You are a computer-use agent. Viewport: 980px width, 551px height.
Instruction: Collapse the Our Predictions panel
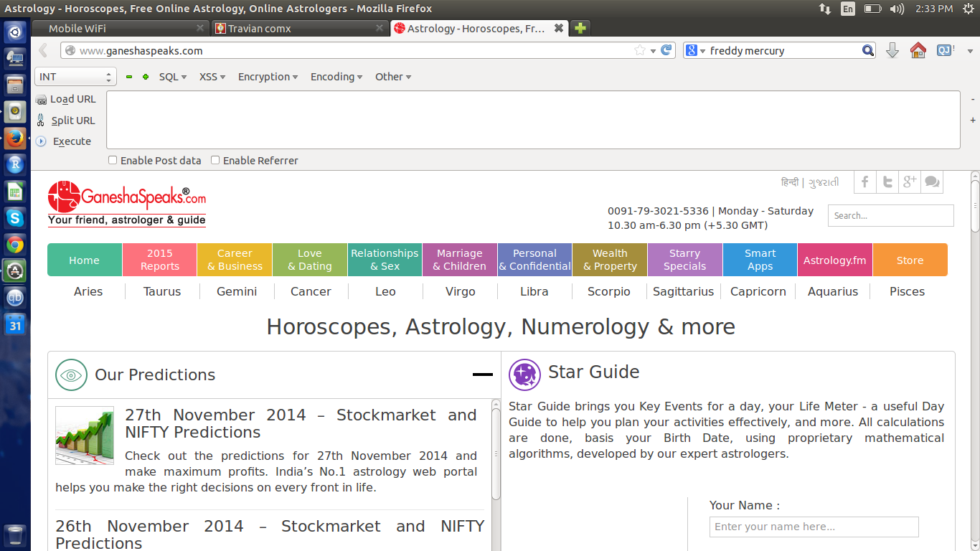(482, 375)
